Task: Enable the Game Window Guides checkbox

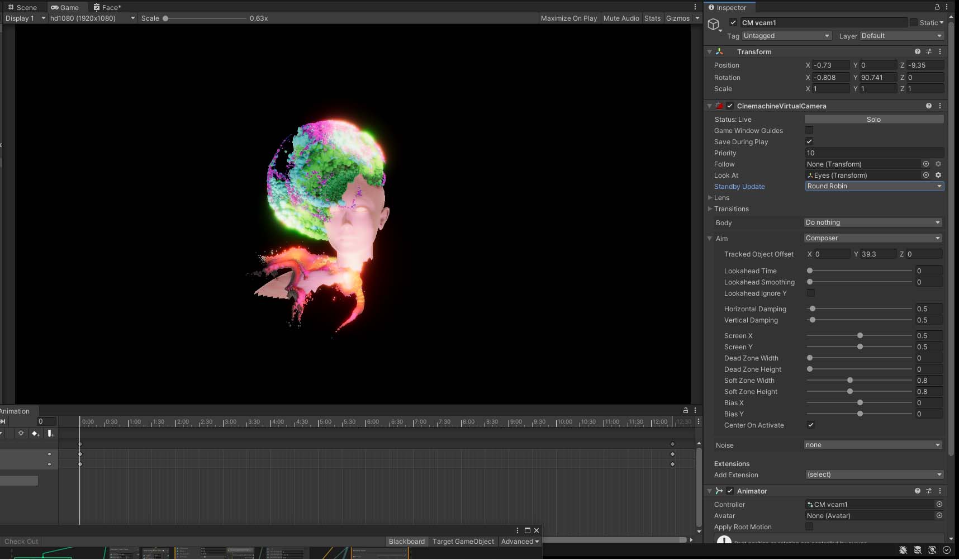Action: click(x=809, y=130)
